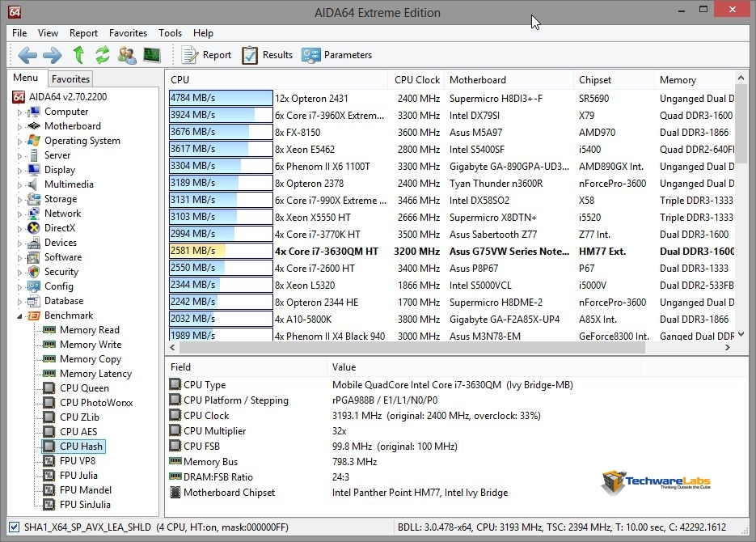
Task: Open the File menu
Action: tap(19, 33)
